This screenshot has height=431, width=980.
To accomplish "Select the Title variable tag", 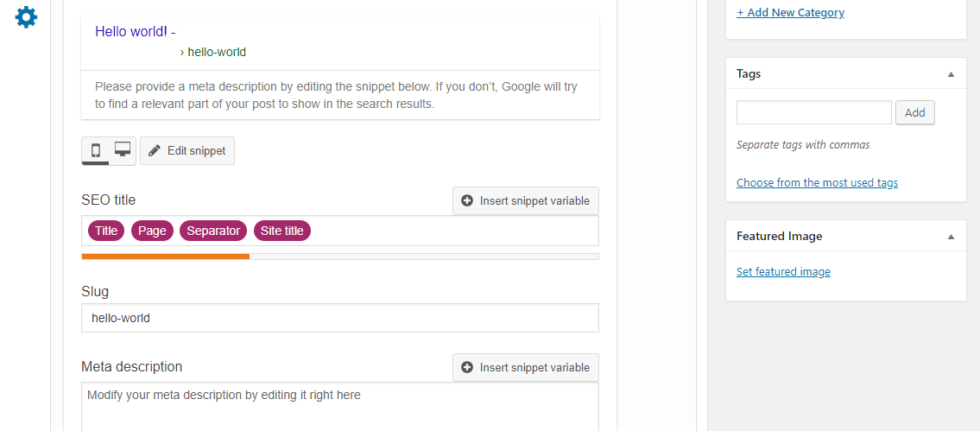I will tap(106, 231).
